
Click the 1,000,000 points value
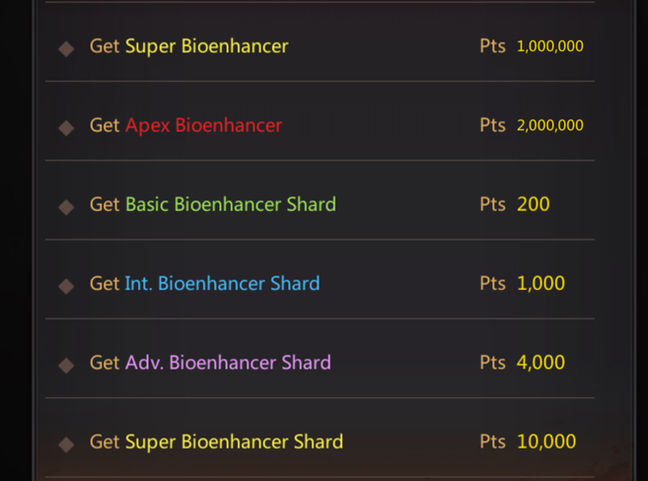tap(550, 46)
